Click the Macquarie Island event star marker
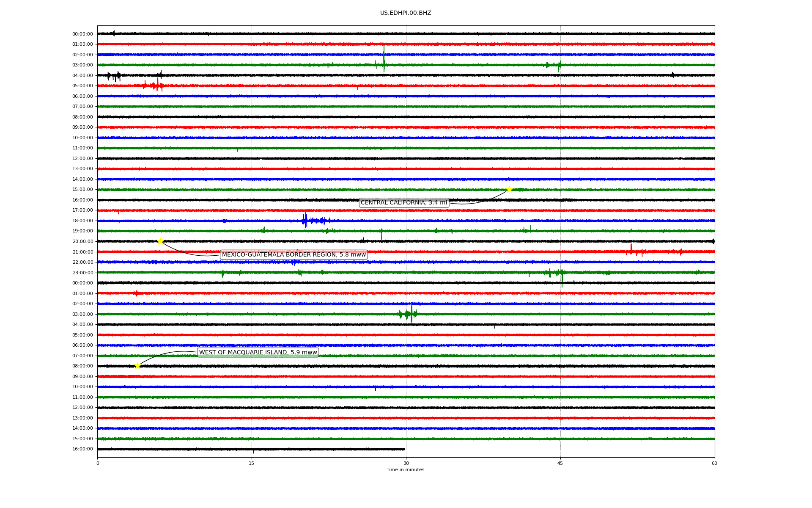The height and width of the screenshot is (508, 812). point(137,366)
